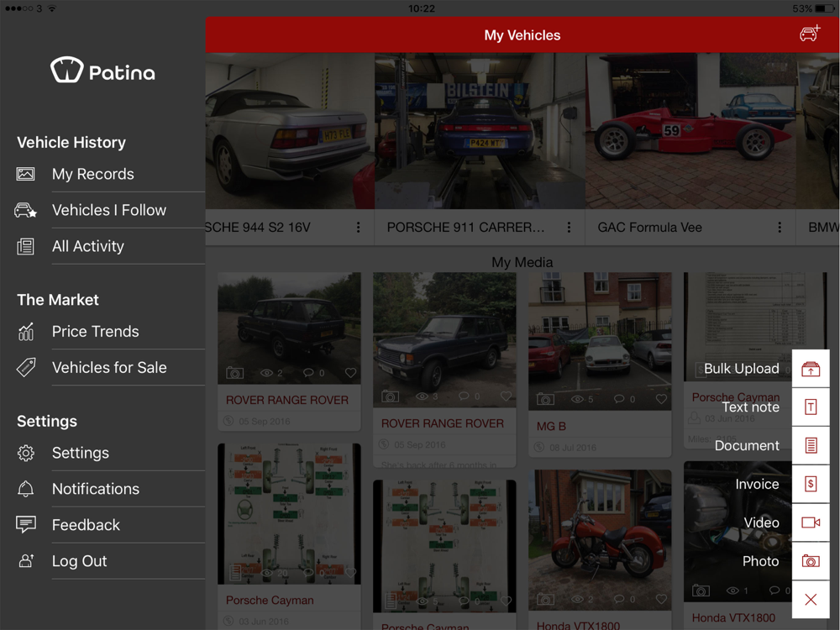Image resolution: width=840 pixels, height=630 pixels.
Task: Click the Vehicles for Sale tag icon
Action: click(x=26, y=368)
